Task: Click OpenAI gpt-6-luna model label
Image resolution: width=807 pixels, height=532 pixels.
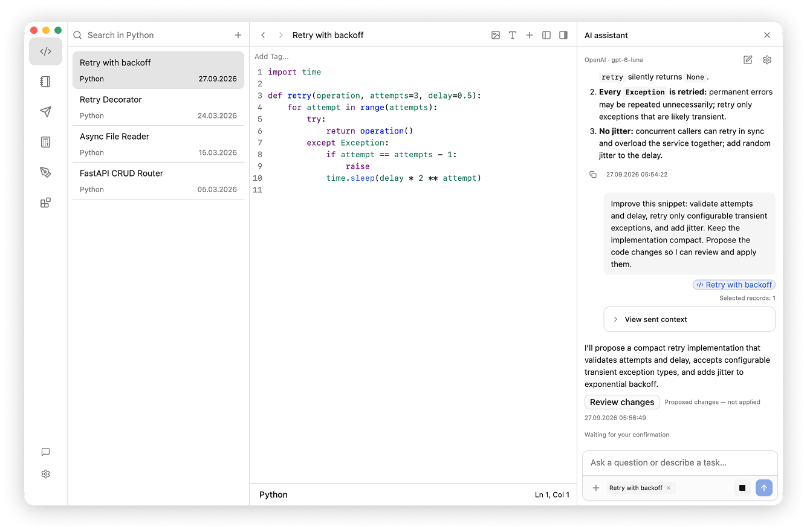Action: coord(614,60)
